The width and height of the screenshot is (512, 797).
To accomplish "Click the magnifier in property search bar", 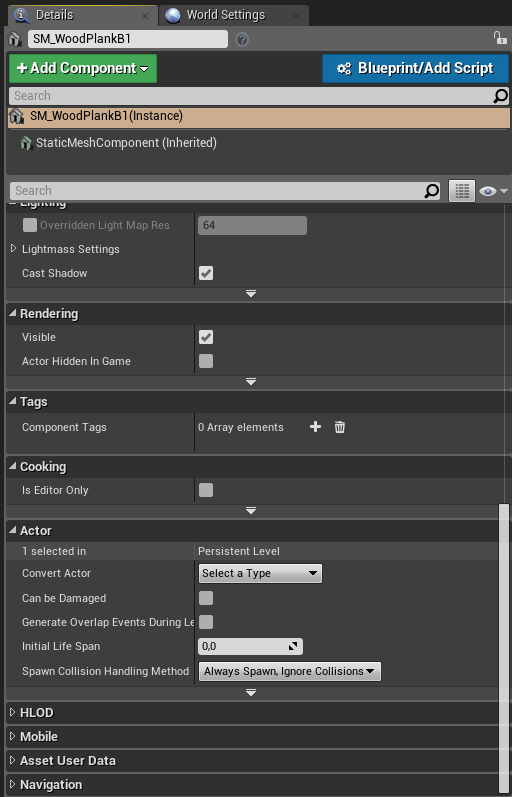I will tap(431, 191).
